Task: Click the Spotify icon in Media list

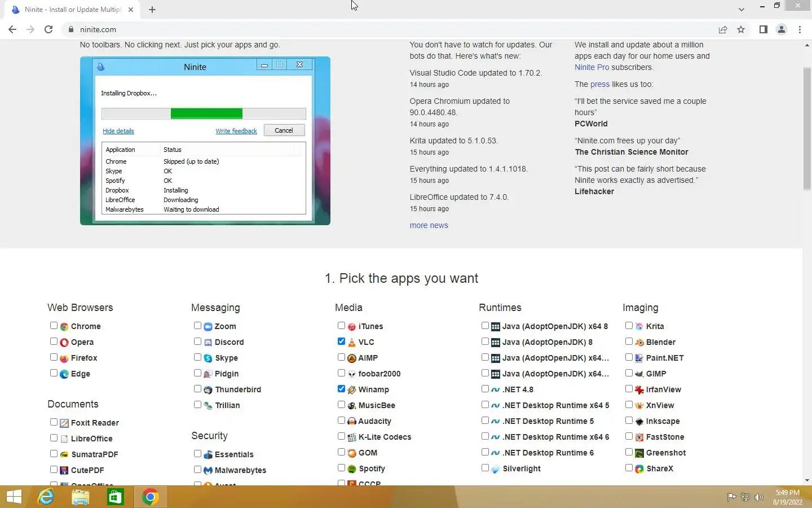Action: 352,468
